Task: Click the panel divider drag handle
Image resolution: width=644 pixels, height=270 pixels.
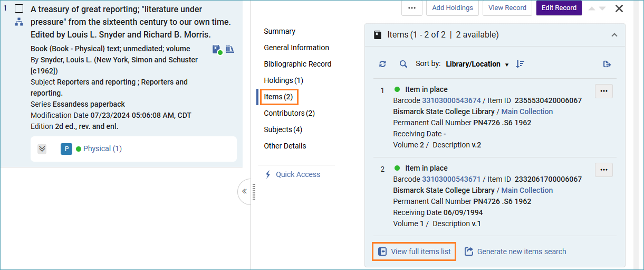Action: coord(254,192)
